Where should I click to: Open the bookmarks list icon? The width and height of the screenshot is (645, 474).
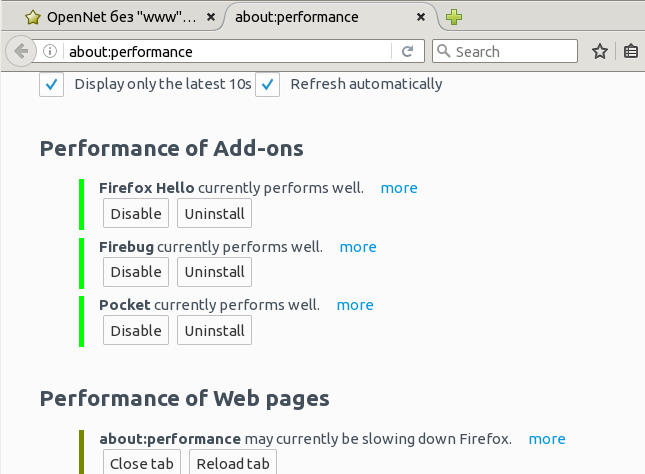tap(631, 51)
